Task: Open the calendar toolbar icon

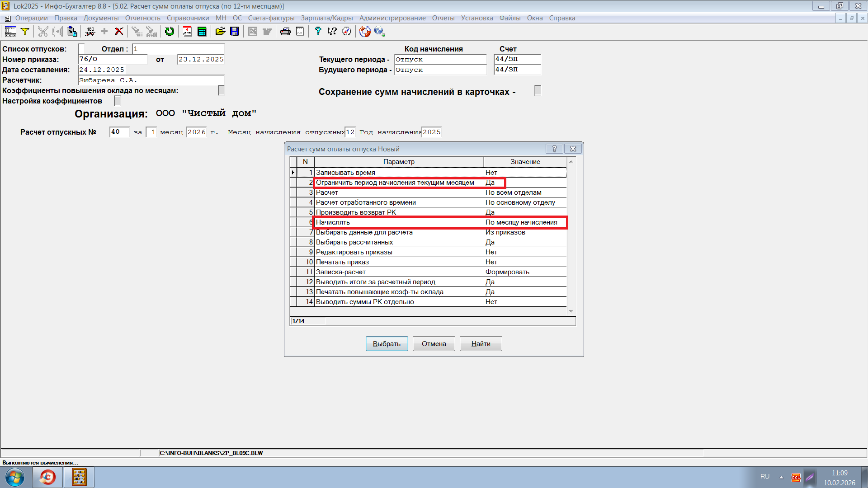Action: click(x=187, y=31)
